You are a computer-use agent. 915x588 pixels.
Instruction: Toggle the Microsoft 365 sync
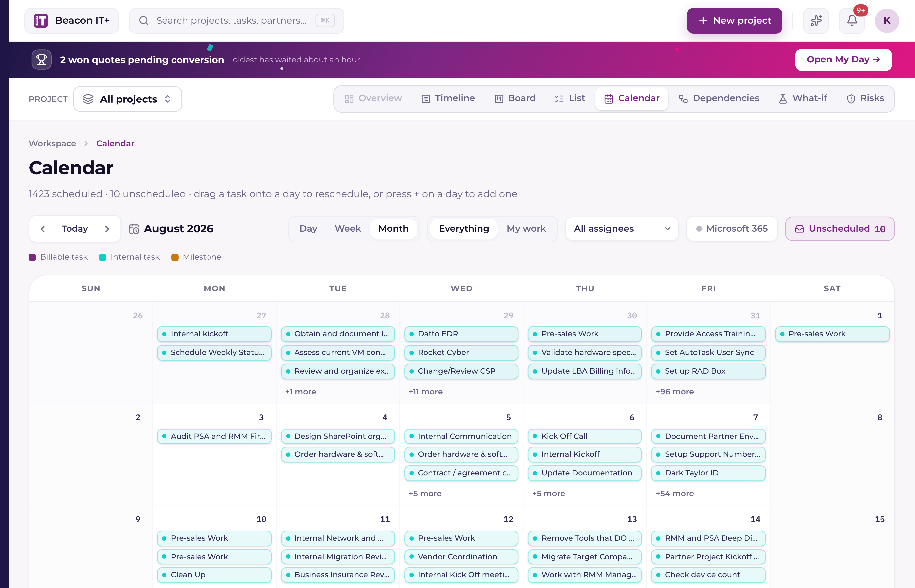coord(732,229)
